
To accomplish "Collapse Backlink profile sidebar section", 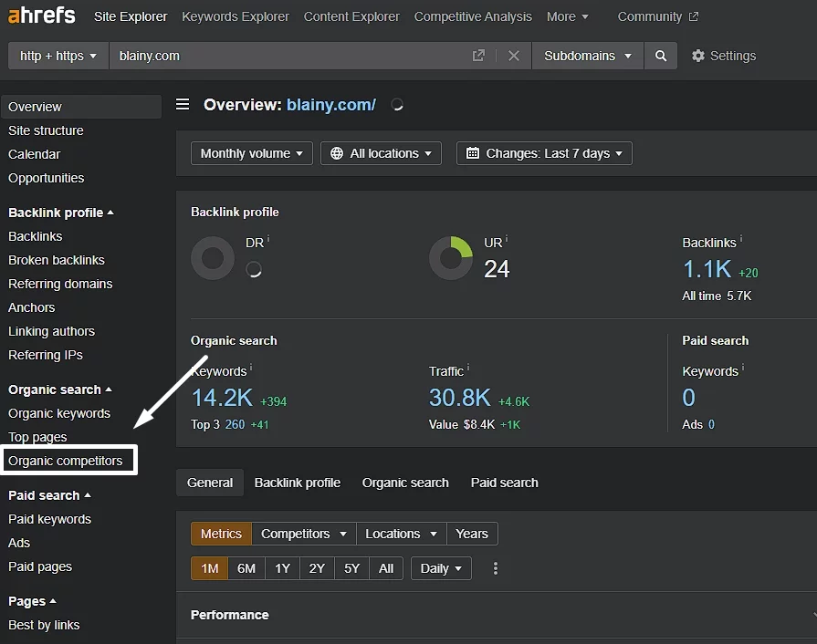I will click(61, 213).
